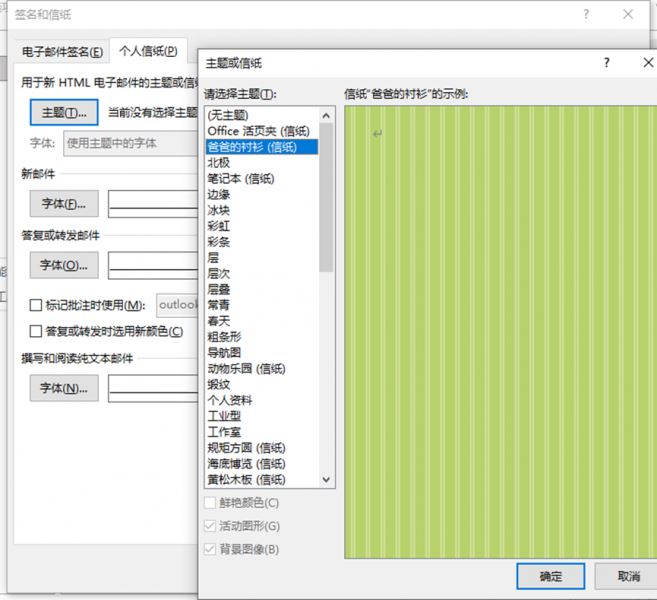
Task: Click 字体(N)... for plain text mail
Action: point(64,388)
